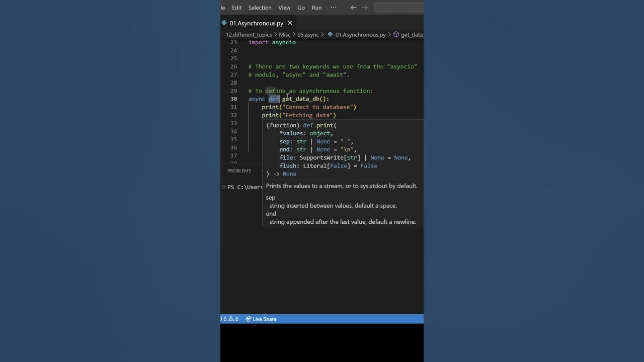This screenshot has width=644, height=362.
Task: Click 'flush: Literal[False]' parameter in tooltip
Action: 329,166
